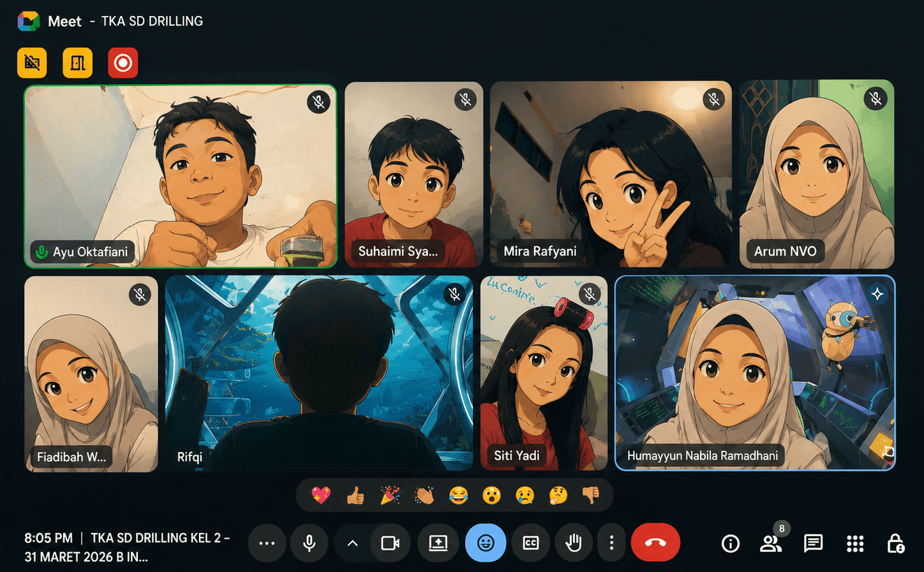This screenshot has height=572, width=924.
Task: Open the three-dot more options menu
Action: pos(611,543)
